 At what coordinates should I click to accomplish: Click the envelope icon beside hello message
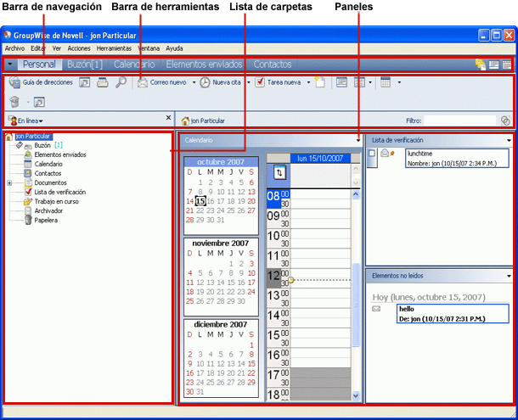click(376, 309)
